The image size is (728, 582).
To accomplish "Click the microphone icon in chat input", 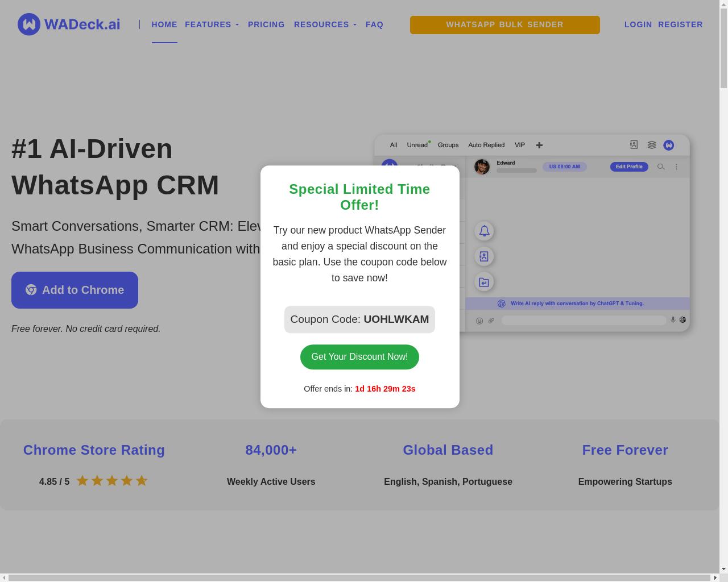I will [673, 320].
